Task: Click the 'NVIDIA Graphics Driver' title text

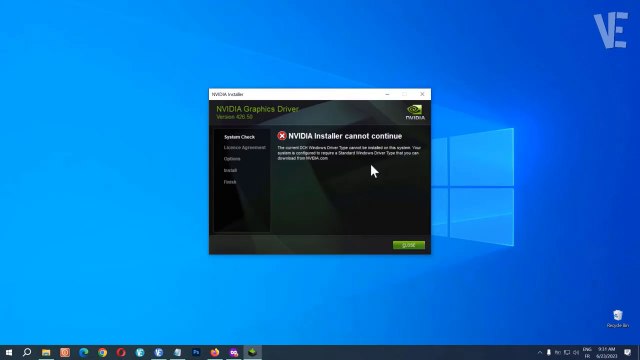Action: tap(257, 109)
